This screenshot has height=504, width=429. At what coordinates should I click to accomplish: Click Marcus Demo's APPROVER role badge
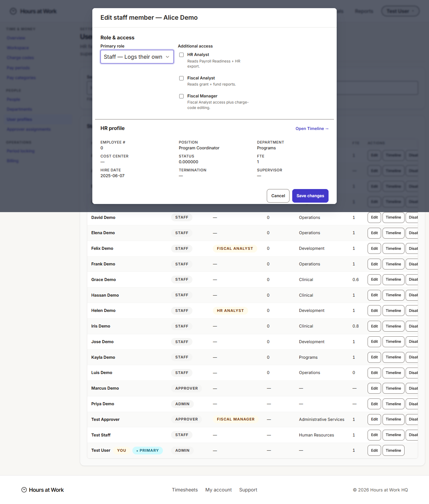(186, 388)
